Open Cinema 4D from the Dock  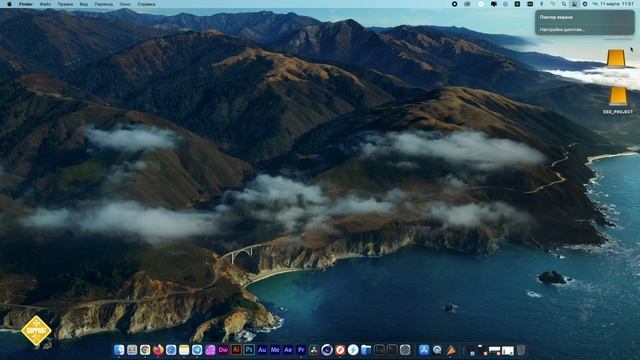327,350
